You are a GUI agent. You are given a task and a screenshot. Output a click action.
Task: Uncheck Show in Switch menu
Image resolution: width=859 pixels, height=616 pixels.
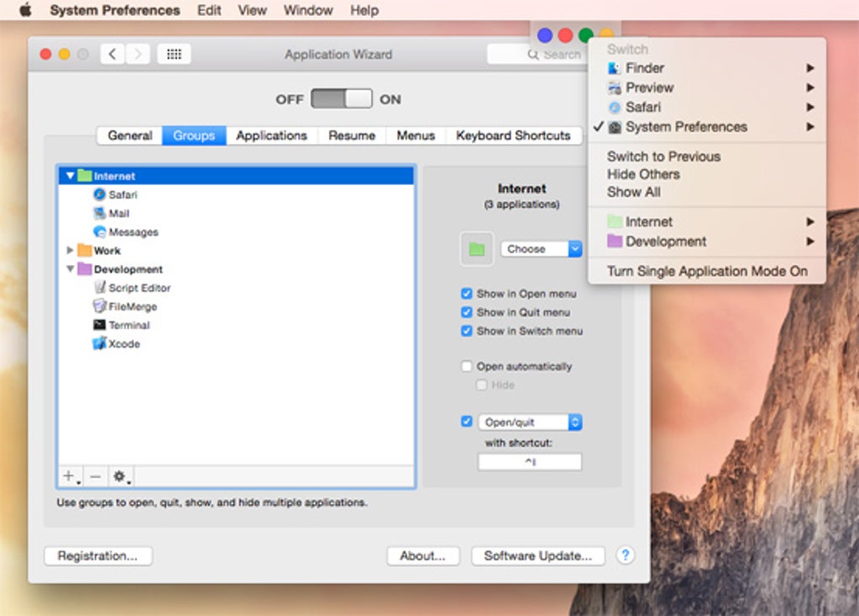[467, 331]
